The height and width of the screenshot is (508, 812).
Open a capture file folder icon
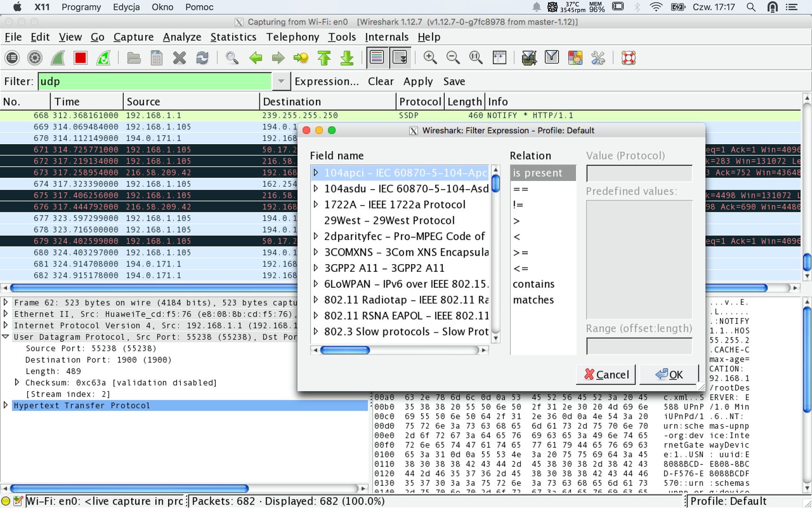coord(134,58)
